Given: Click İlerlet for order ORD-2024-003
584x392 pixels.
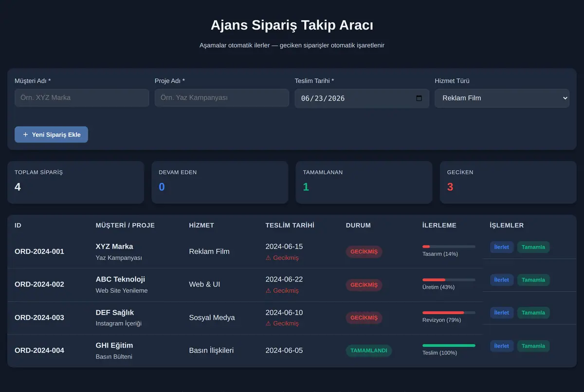Looking at the screenshot, I should click(x=502, y=313).
